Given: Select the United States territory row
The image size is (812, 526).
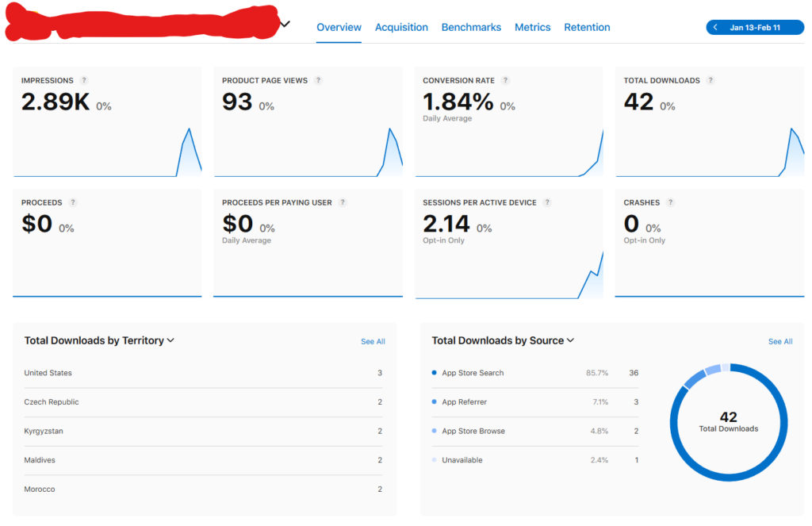Looking at the screenshot, I should coord(203,373).
